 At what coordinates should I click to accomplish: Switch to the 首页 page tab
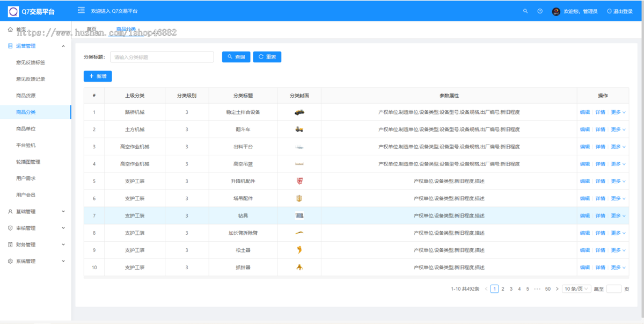point(92,30)
